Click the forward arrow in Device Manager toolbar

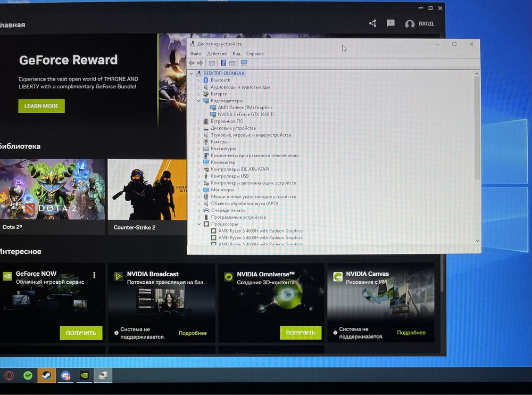point(200,63)
